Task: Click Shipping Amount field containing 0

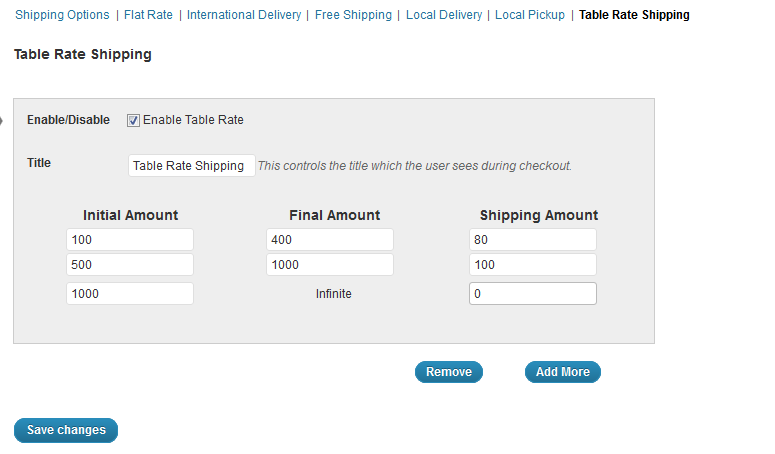Action: 532,294
